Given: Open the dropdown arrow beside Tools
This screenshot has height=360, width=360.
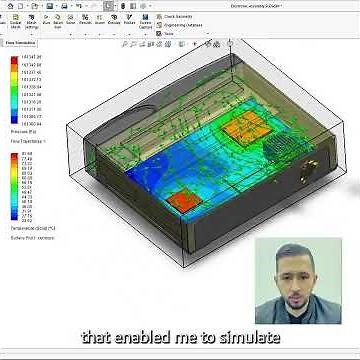Looking at the screenshot, I should [x=208, y=34].
